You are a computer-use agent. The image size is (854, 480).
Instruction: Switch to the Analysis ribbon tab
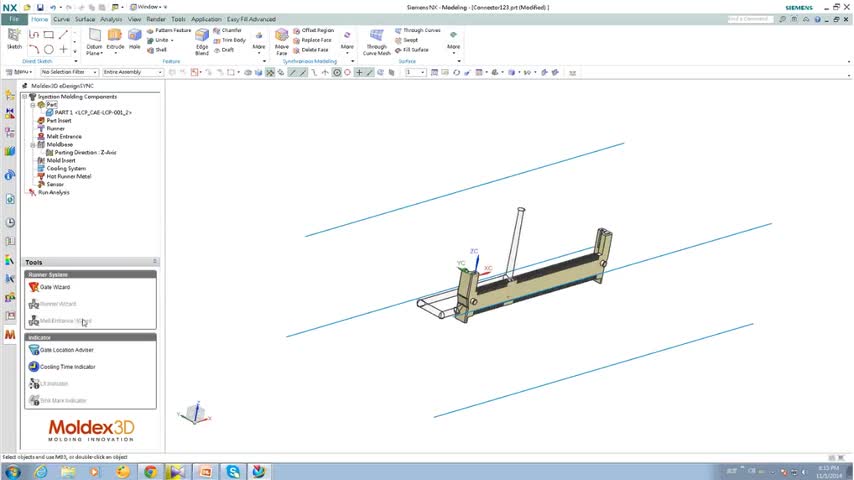pos(111,19)
